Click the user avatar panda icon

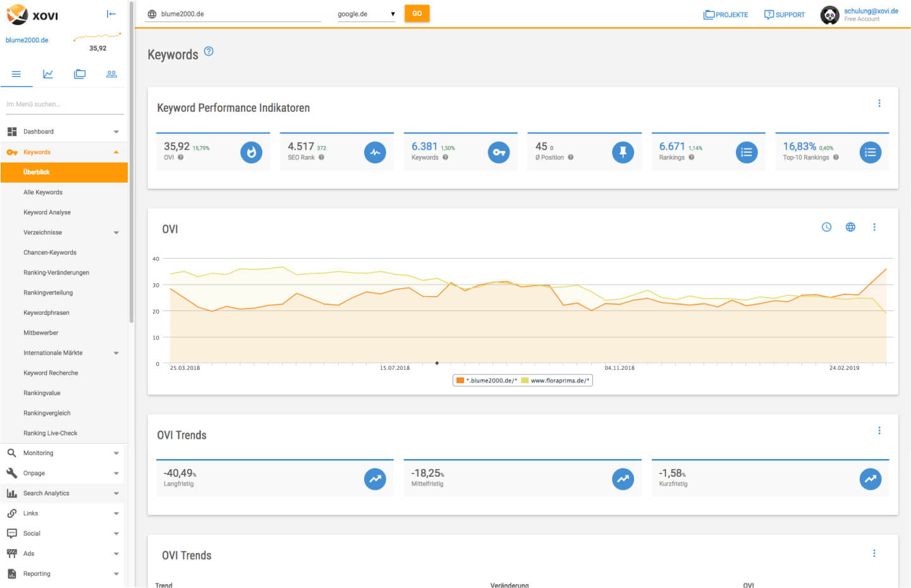pos(829,15)
